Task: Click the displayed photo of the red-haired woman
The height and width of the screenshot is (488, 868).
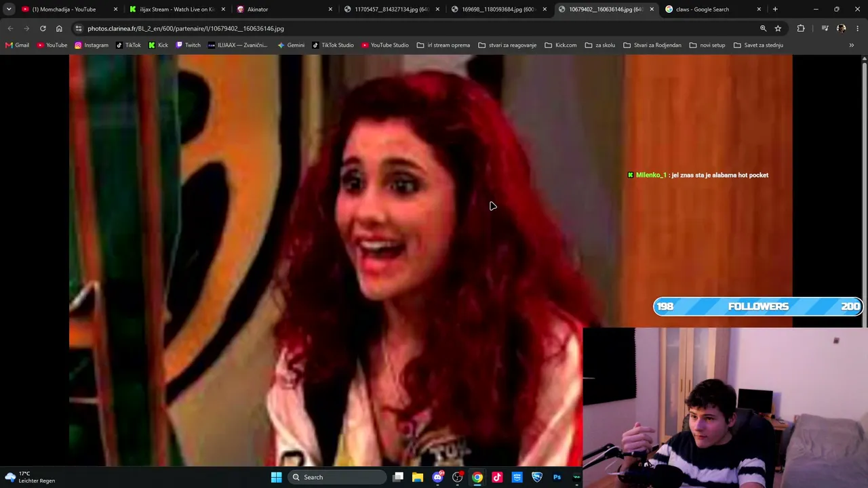Action: (431, 260)
